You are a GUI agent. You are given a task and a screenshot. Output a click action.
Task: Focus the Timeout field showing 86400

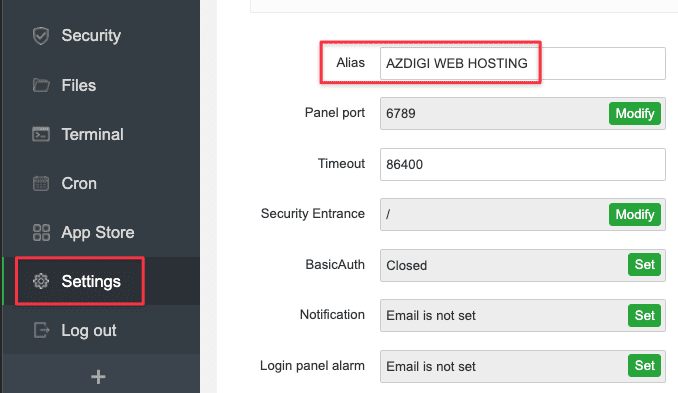[x=523, y=164]
